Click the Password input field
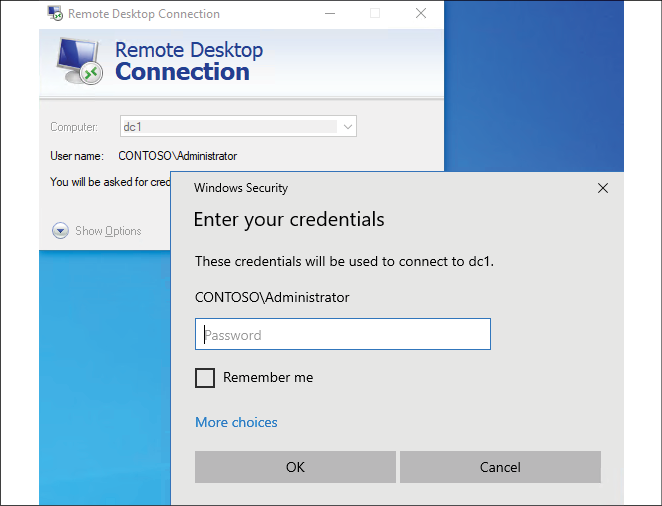The height and width of the screenshot is (506, 662). pos(343,334)
